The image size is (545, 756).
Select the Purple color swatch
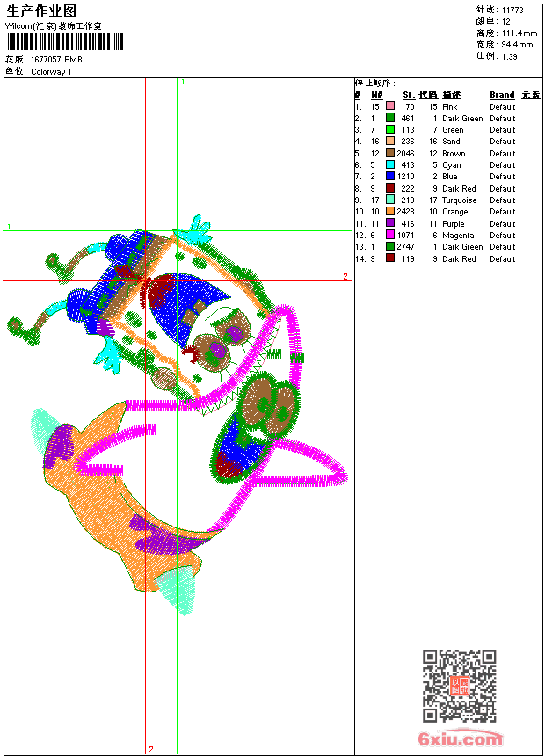pyautogui.click(x=390, y=223)
